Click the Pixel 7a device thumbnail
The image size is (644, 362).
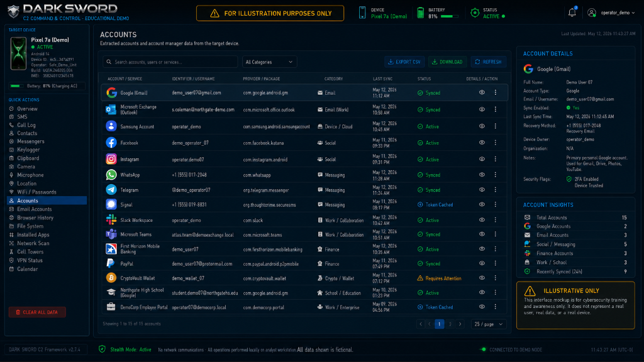(x=18, y=53)
